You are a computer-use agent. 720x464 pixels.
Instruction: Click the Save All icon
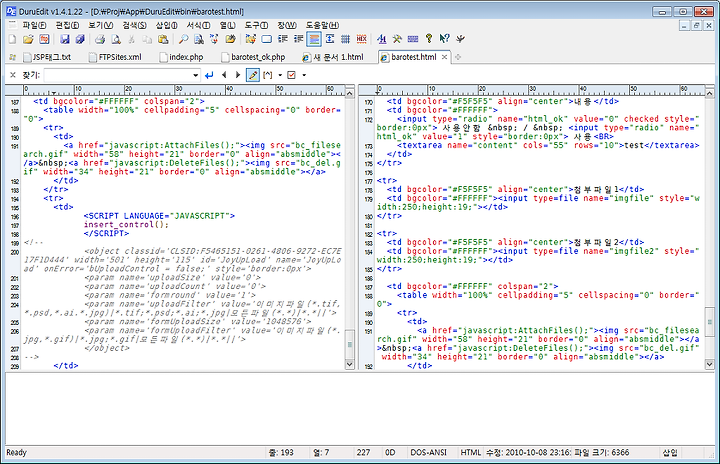click(80, 39)
